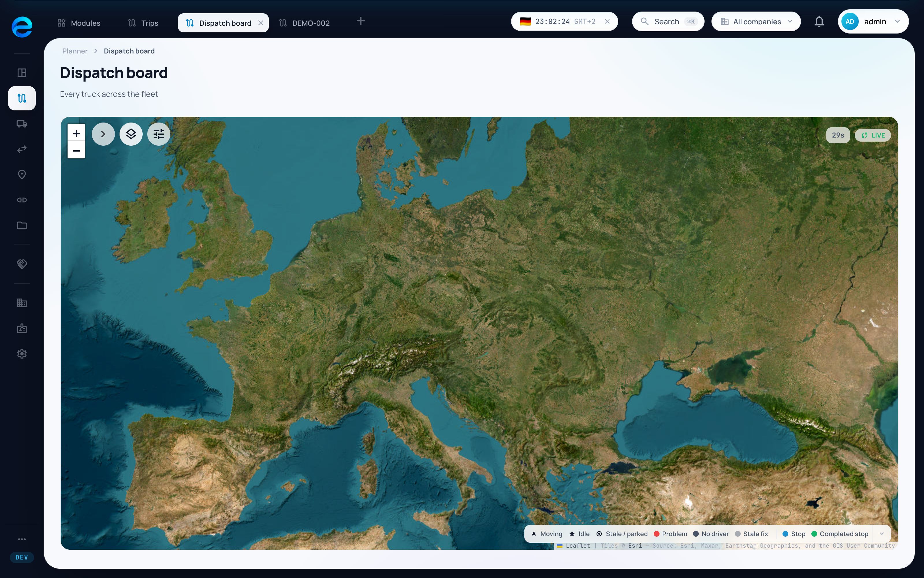Toggle the LIVE refresh indicator
The image size is (924, 578).
coord(872,135)
